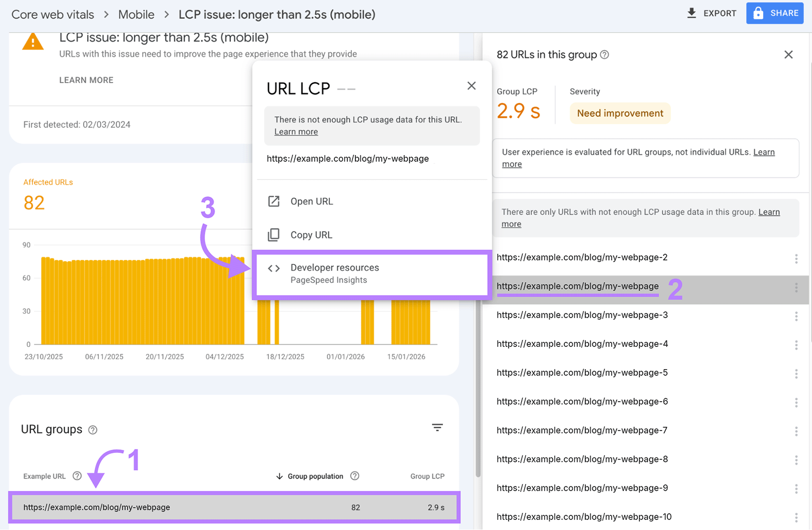
Task: Click the SHARE button
Action: pos(774,13)
